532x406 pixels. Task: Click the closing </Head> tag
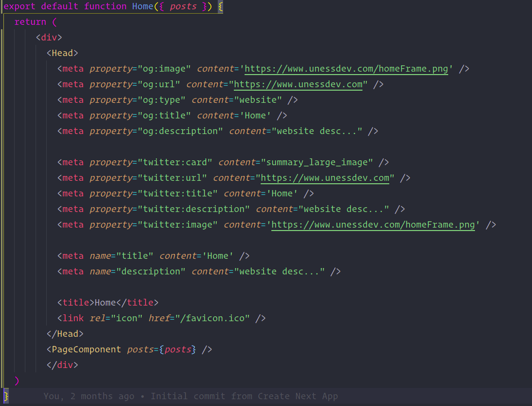point(64,333)
